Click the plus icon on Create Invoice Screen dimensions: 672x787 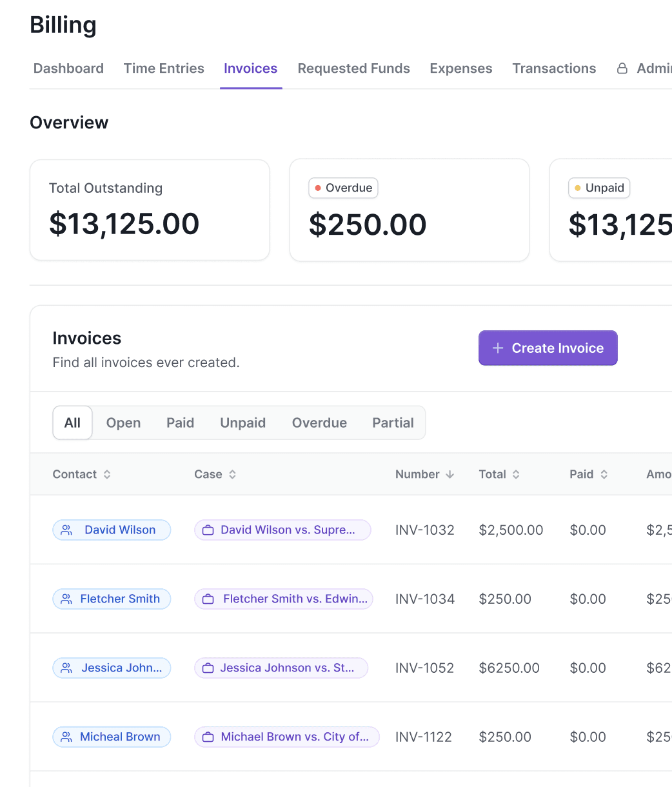[x=498, y=348]
